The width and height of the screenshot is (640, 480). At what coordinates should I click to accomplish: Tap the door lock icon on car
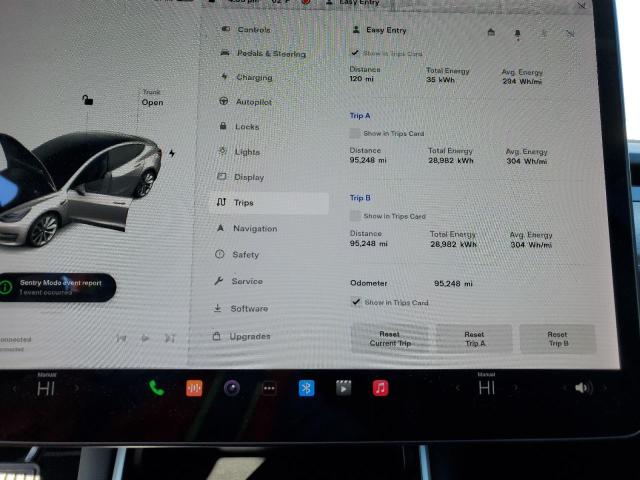click(x=87, y=100)
